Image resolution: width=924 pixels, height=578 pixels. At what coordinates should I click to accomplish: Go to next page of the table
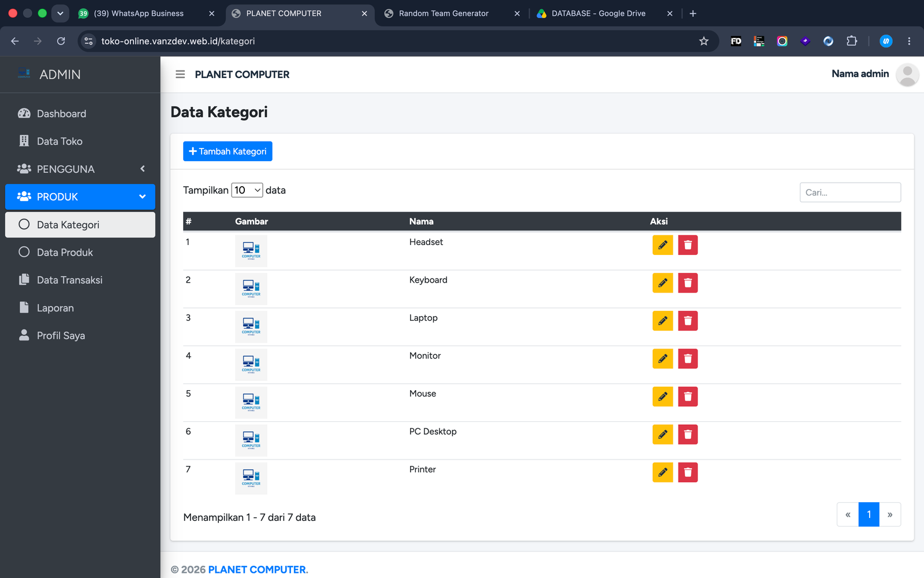890,514
